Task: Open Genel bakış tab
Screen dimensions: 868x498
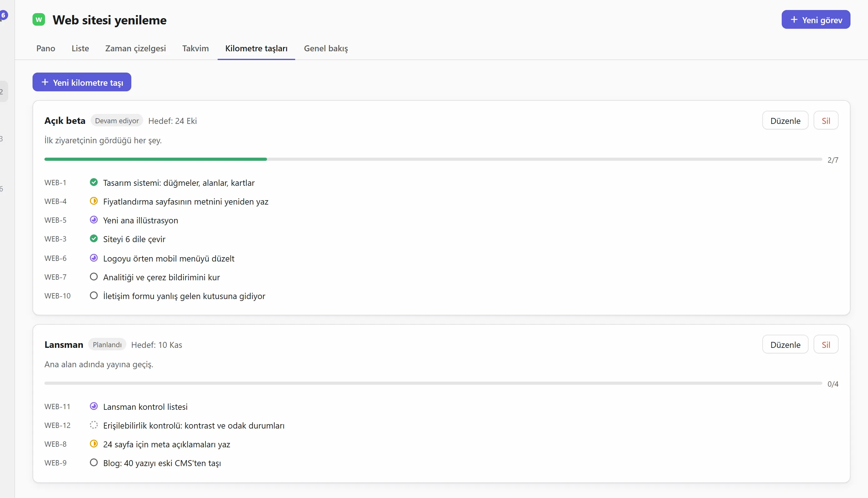Action: click(326, 48)
